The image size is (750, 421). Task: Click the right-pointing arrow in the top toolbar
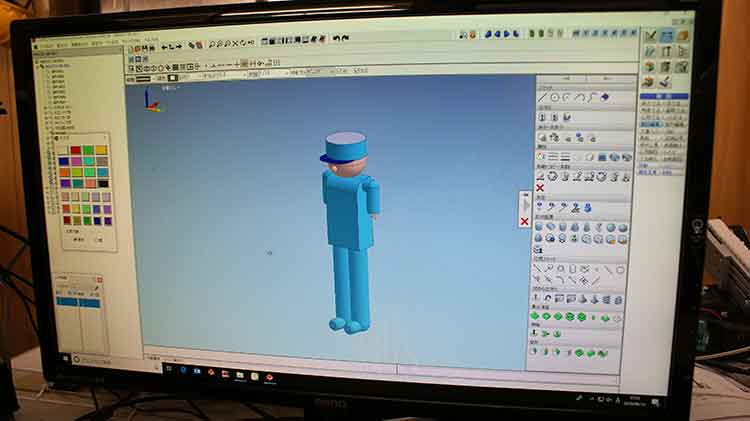tap(178, 46)
